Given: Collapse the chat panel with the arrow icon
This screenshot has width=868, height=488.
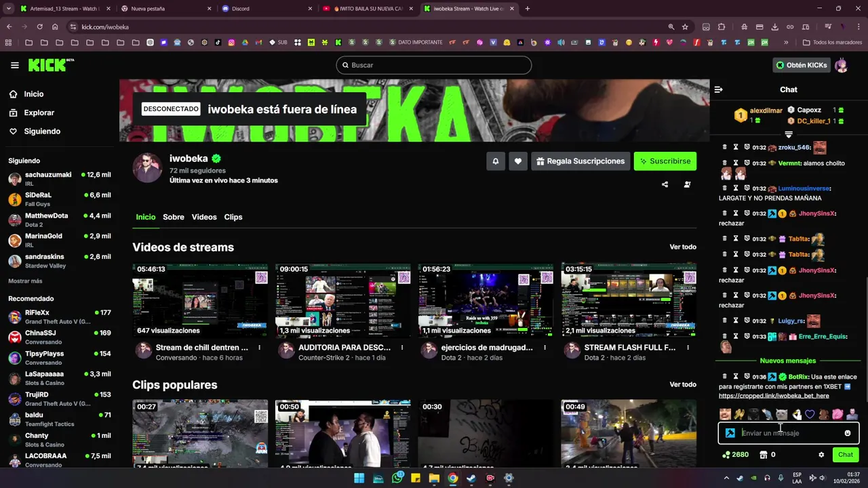Looking at the screenshot, I should [719, 89].
